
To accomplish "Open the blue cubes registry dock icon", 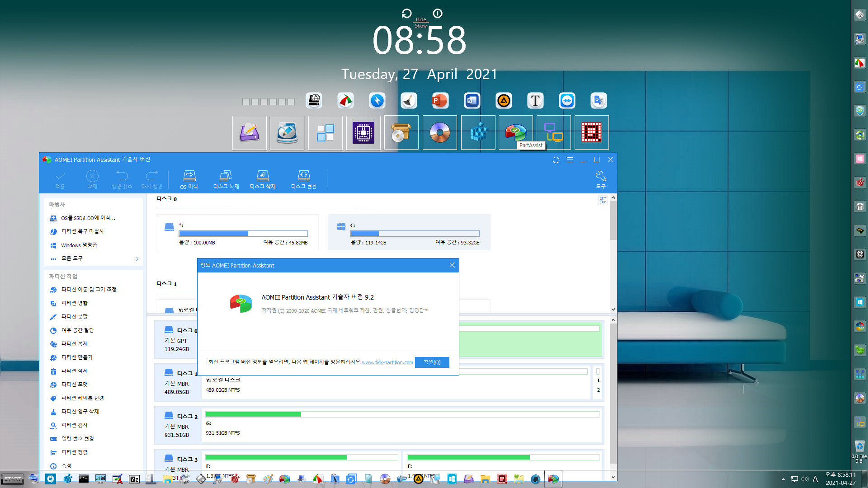I will coord(478,132).
